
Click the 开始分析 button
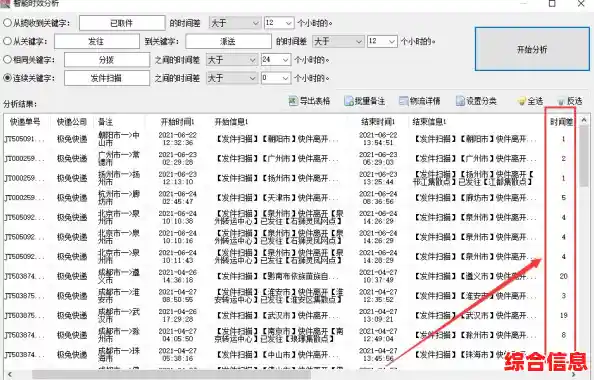pos(532,49)
